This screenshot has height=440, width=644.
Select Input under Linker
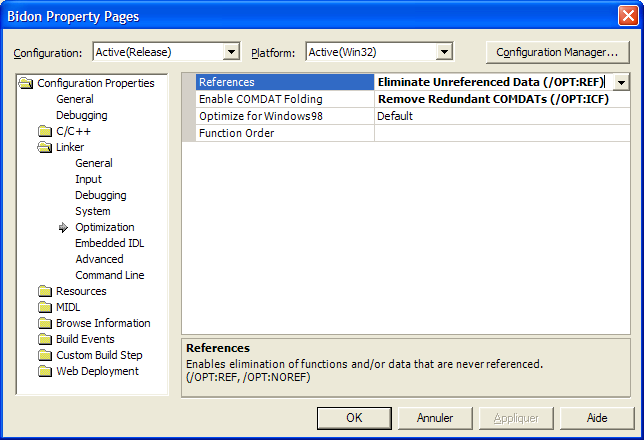88,180
